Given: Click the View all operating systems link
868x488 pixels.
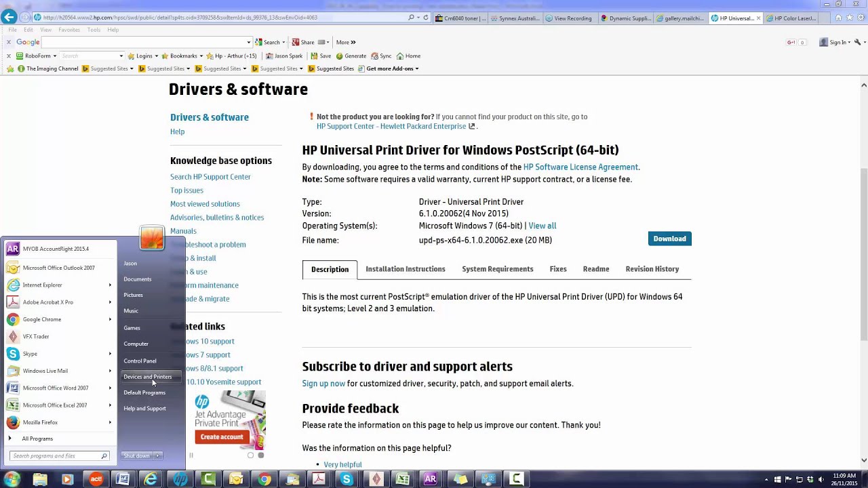Looking at the screenshot, I should 542,226.
